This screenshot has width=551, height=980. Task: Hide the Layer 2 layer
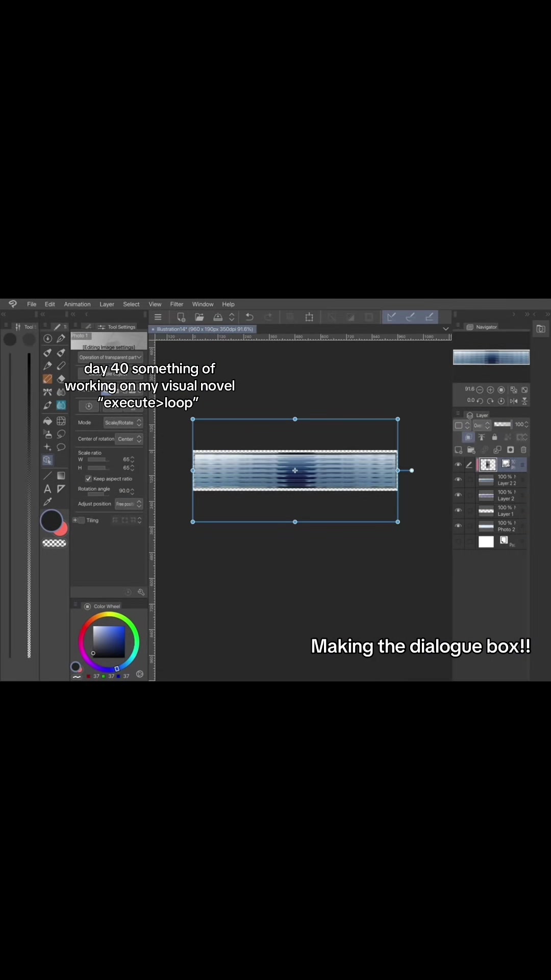coord(458,495)
